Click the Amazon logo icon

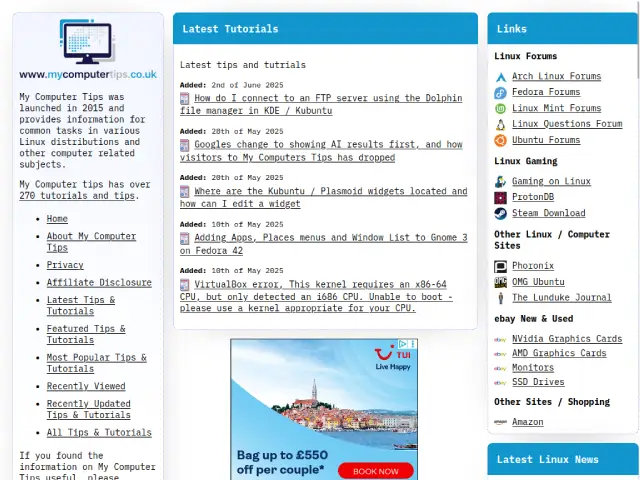click(x=500, y=422)
